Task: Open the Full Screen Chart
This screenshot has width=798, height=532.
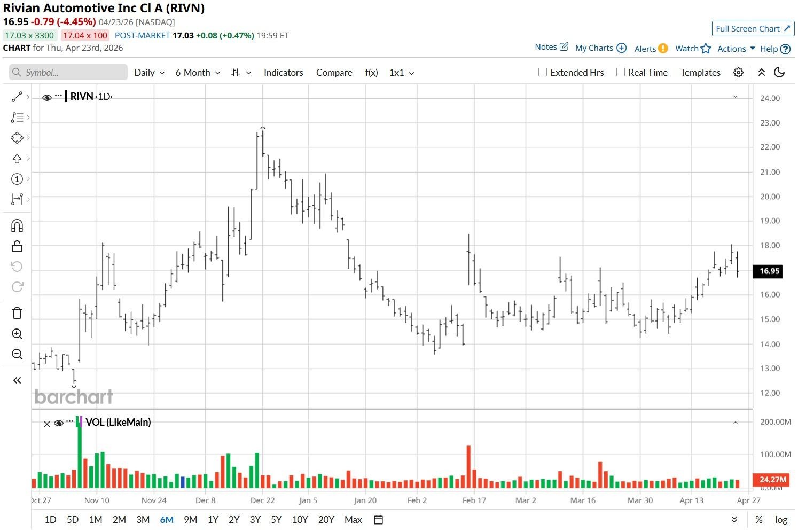Action: coord(753,29)
